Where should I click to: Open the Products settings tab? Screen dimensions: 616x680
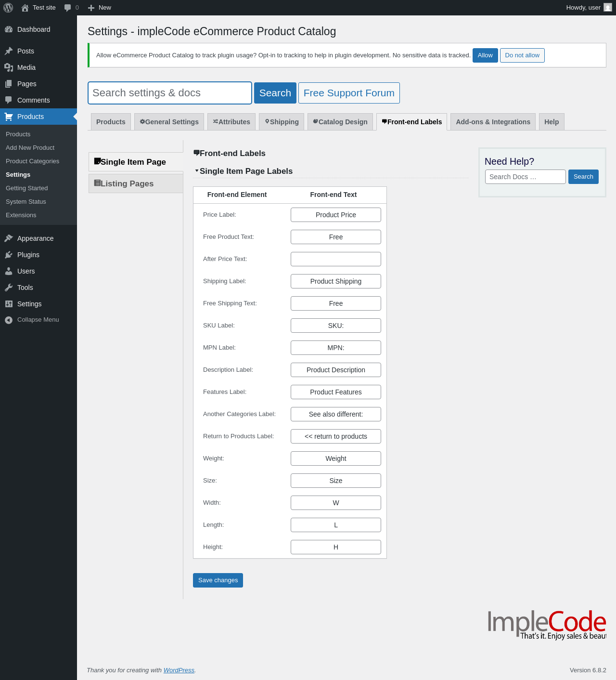111,122
